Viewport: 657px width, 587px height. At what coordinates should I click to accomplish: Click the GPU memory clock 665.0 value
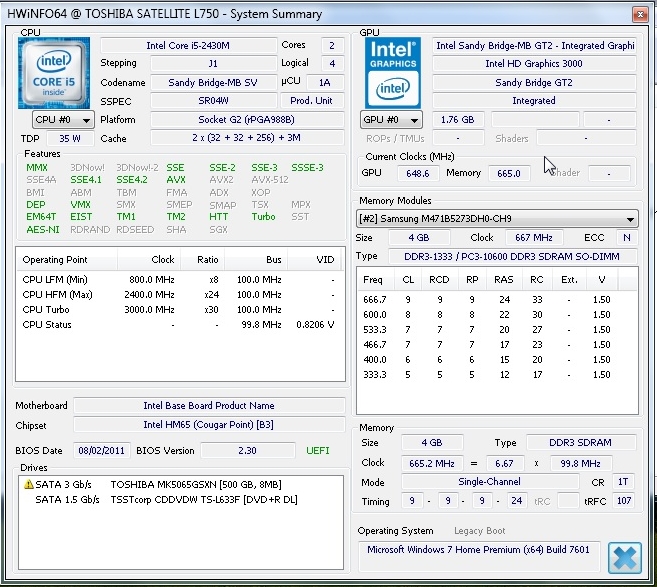pyautogui.click(x=509, y=173)
